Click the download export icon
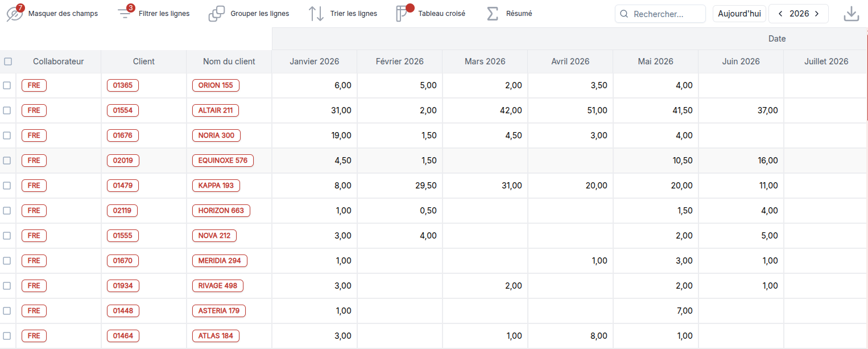The height and width of the screenshot is (349, 868). (x=851, y=14)
